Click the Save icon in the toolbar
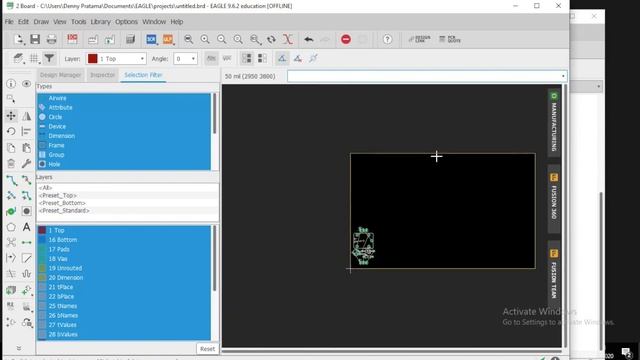 [35, 39]
